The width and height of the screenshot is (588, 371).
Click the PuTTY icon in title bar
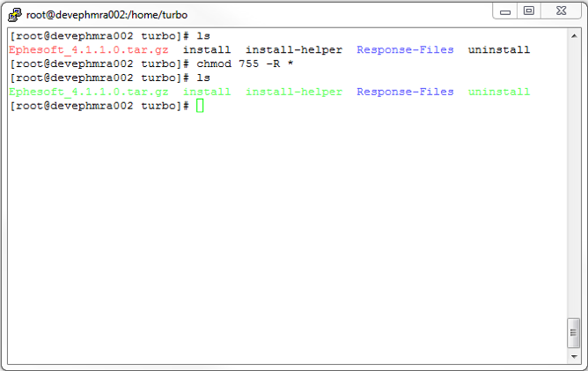pyautogui.click(x=15, y=14)
